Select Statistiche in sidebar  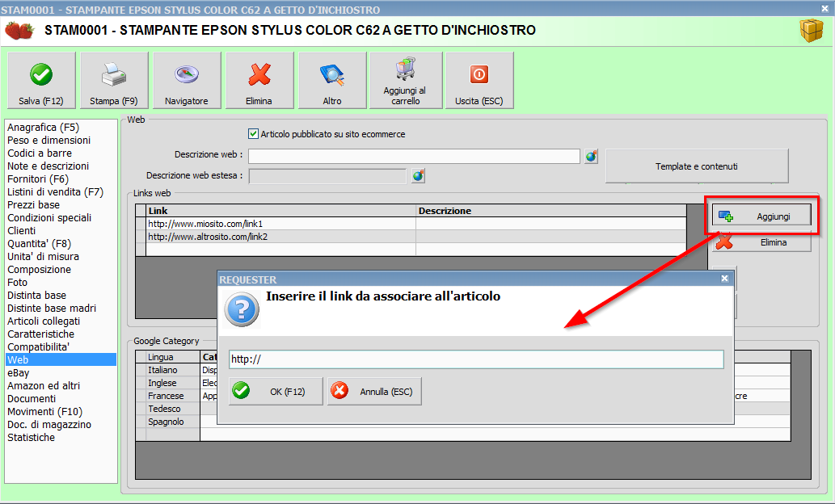(31, 438)
